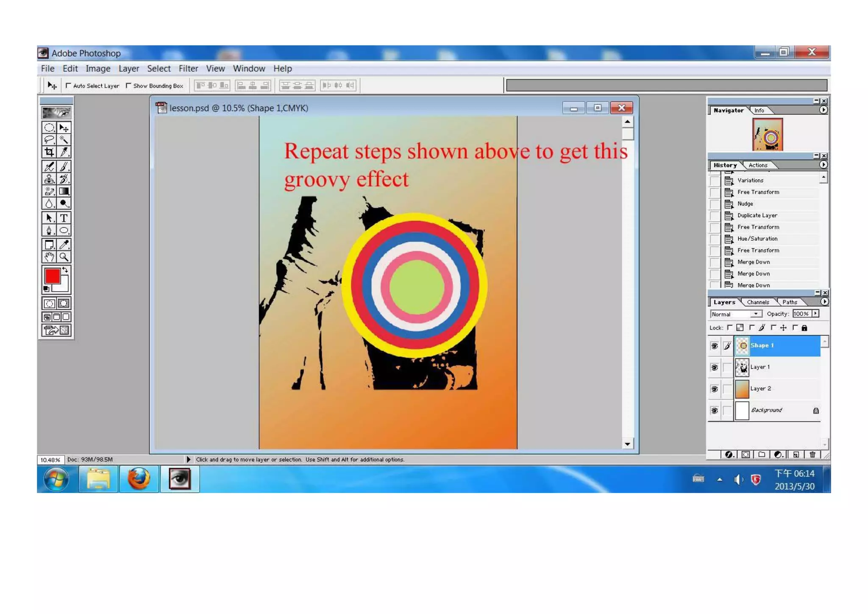868x614 pixels.
Task: Open the Navigator panel flyout menu
Action: [823, 110]
